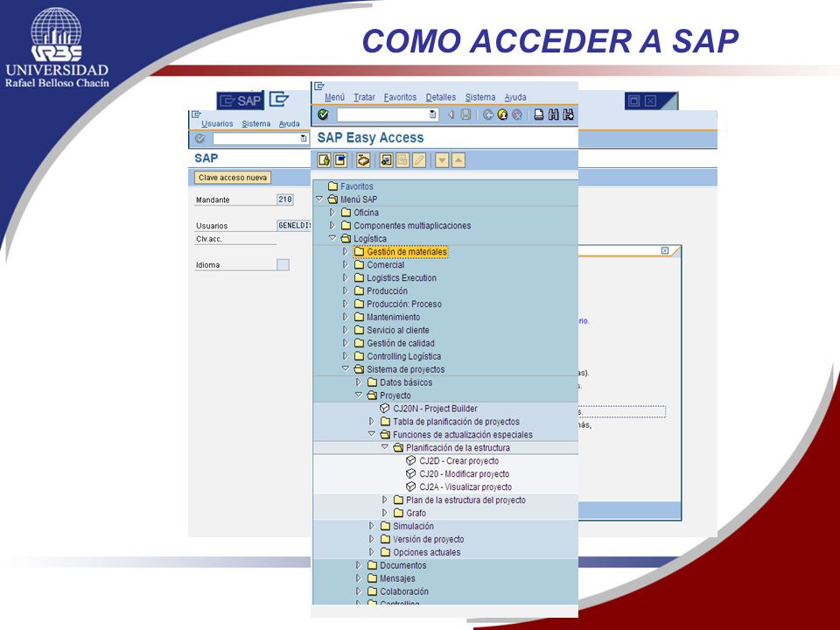The image size is (840, 630).
Task: Click the Move Favorites Up arrow icon
Action: 458,159
